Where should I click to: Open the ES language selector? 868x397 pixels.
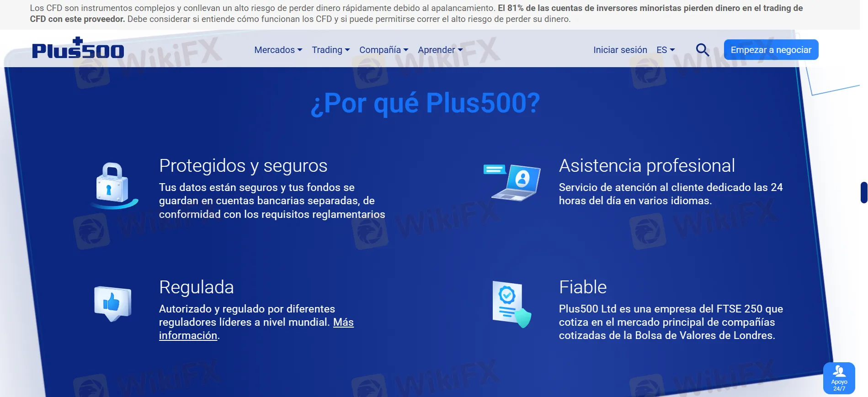point(666,50)
